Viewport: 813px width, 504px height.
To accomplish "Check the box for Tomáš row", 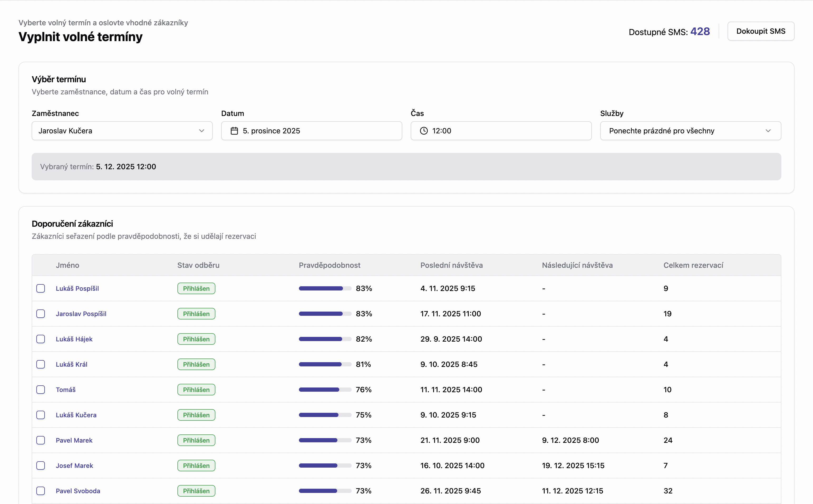I will (x=41, y=390).
